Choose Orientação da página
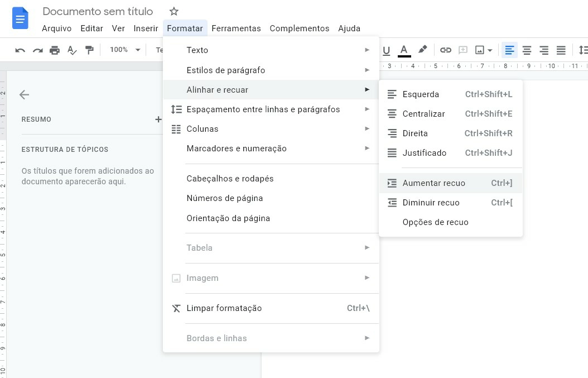 [271, 218]
